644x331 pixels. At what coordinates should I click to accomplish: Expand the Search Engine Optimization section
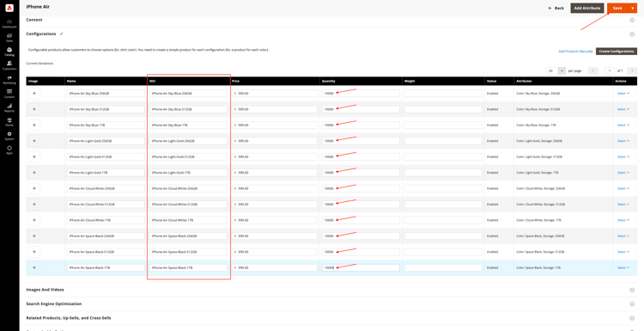(632, 303)
